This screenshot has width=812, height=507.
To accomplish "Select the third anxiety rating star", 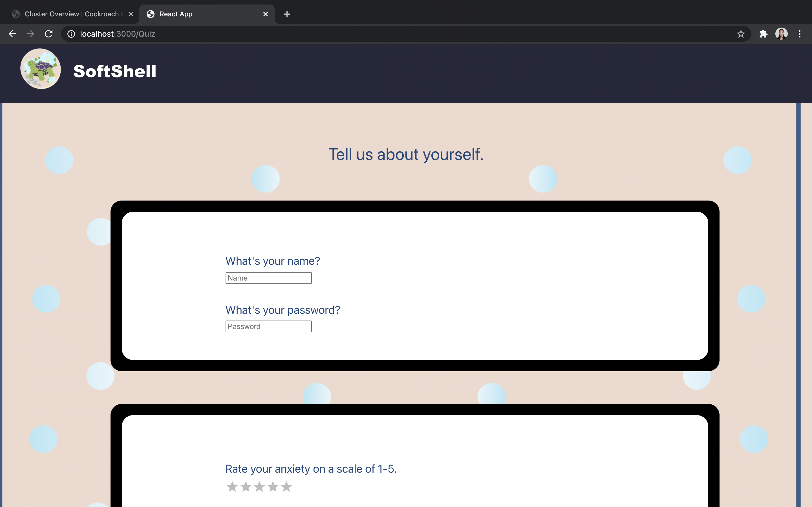I will coord(259,486).
